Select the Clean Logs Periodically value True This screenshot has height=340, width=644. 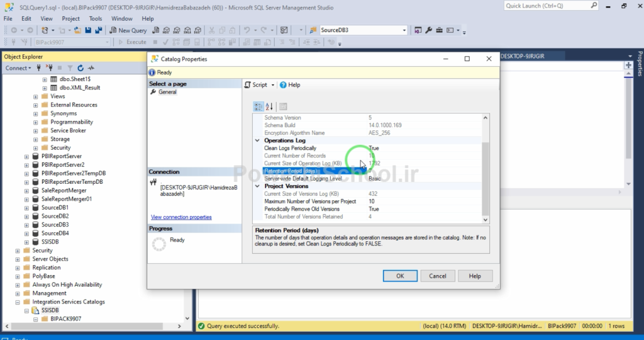374,148
